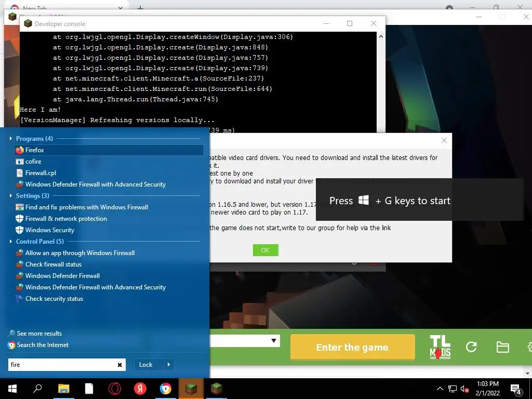
Task: Open the arrow menu next to Lock
Action: [169, 365]
